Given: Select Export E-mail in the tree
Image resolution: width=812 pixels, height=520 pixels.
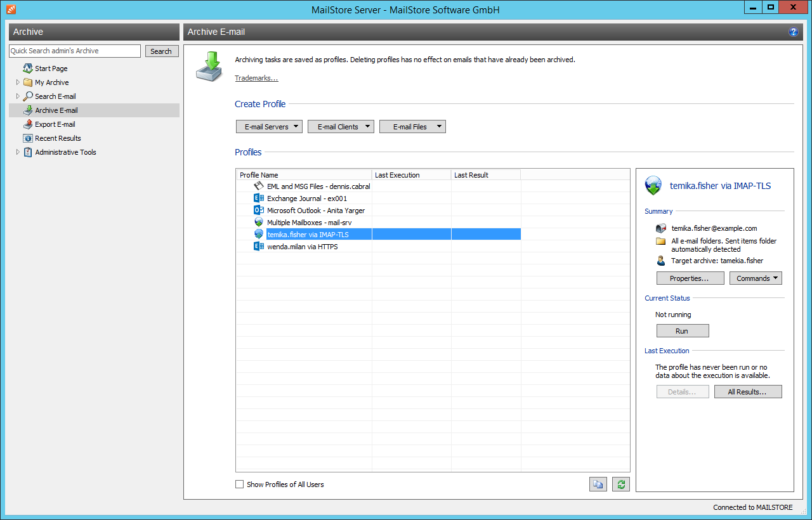Looking at the screenshot, I should tap(55, 124).
